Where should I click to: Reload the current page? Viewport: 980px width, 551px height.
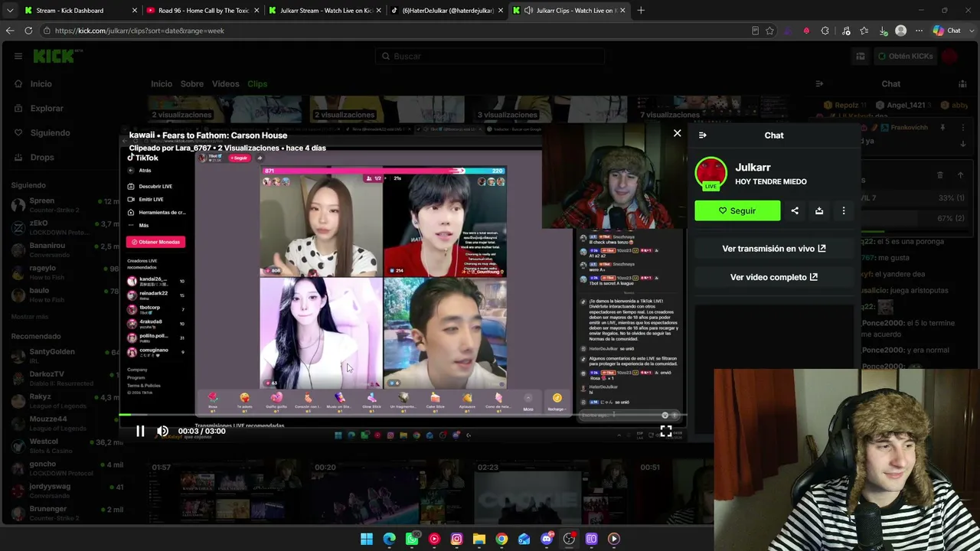pos(28,31)
